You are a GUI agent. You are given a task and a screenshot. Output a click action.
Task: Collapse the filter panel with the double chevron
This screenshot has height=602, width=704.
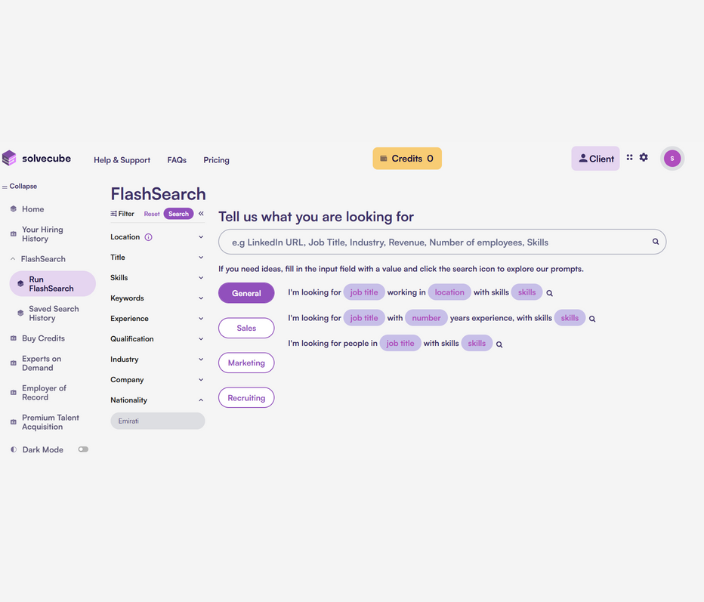(201, 213)
